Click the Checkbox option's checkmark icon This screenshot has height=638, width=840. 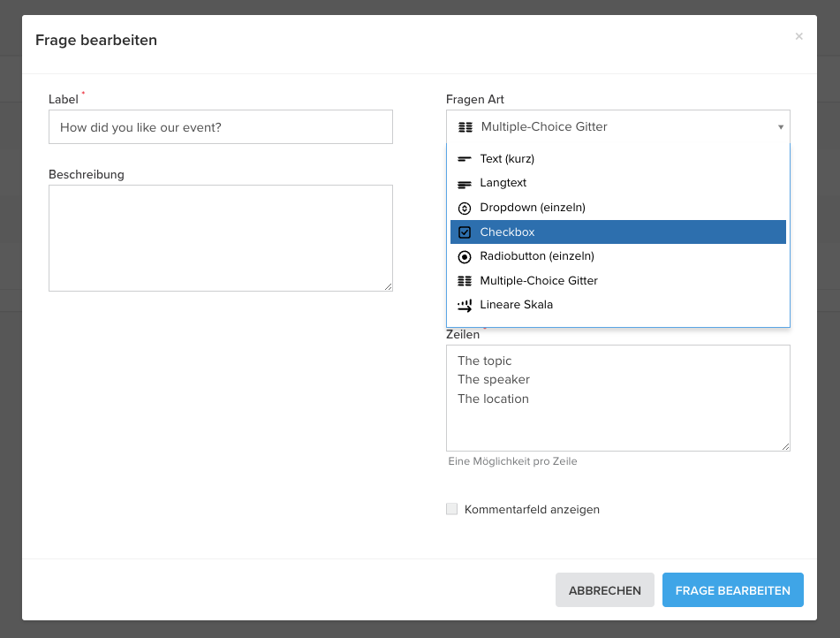pyautogui.click(x=465, y=232)
